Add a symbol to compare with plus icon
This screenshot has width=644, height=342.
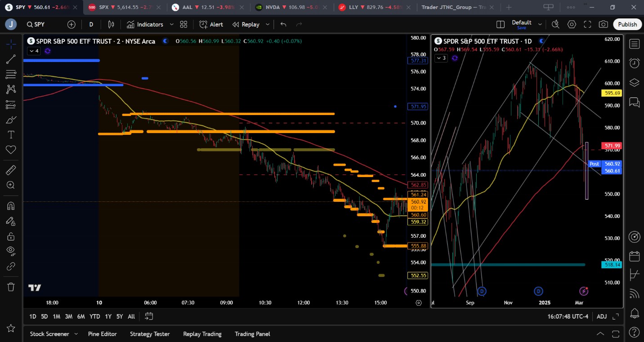coord(72,25)
